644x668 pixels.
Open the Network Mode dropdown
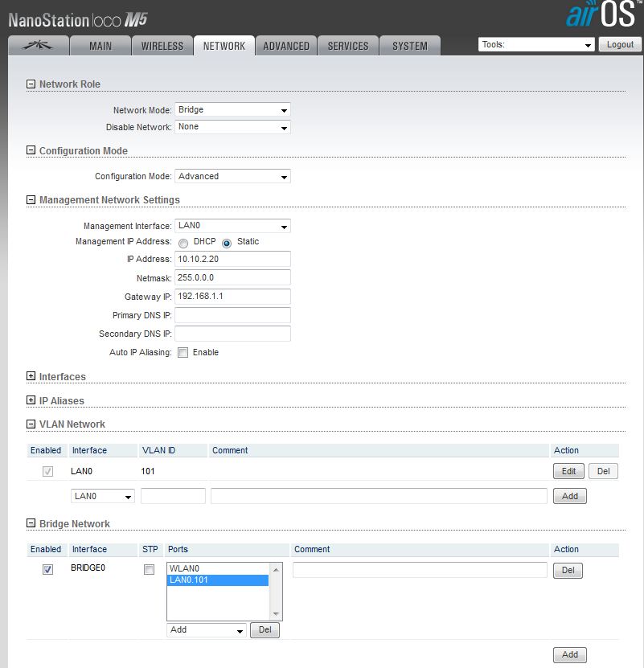click(x=232, y=110)
